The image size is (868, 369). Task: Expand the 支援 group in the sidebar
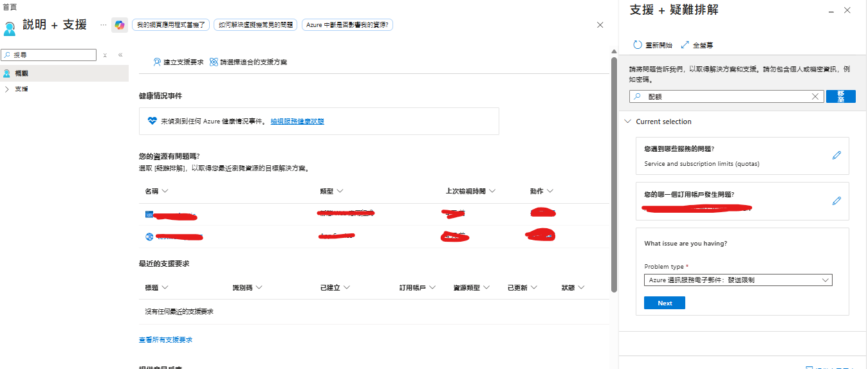tap(7, 89)
